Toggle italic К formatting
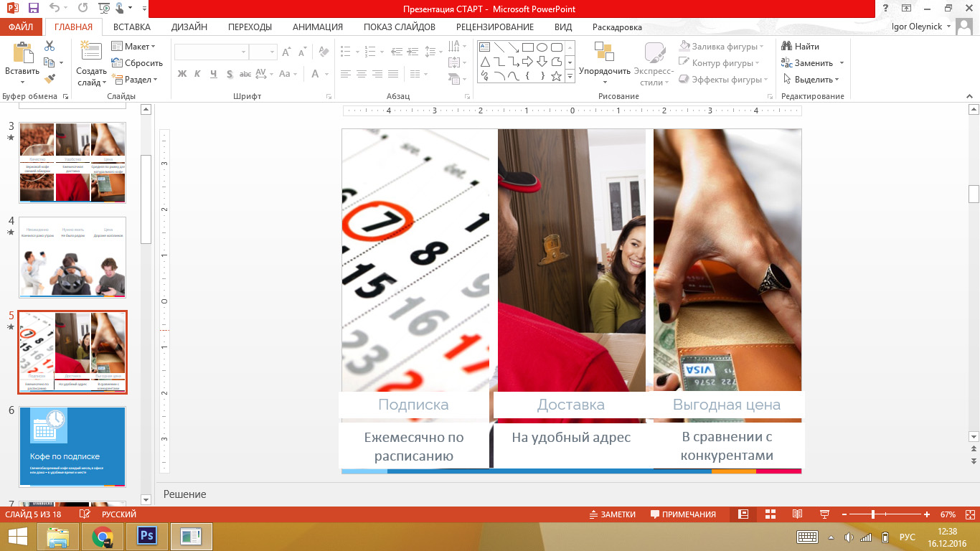 198,74
